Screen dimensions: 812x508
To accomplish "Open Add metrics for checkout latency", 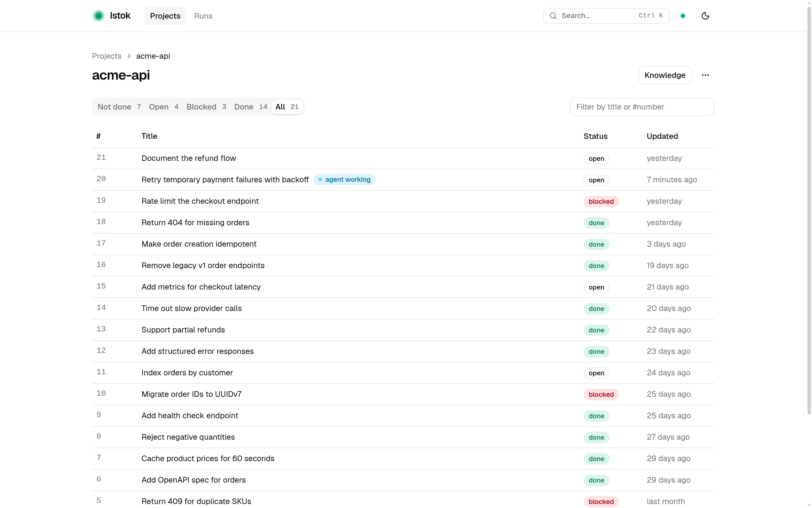I will [x=201, y=287].
